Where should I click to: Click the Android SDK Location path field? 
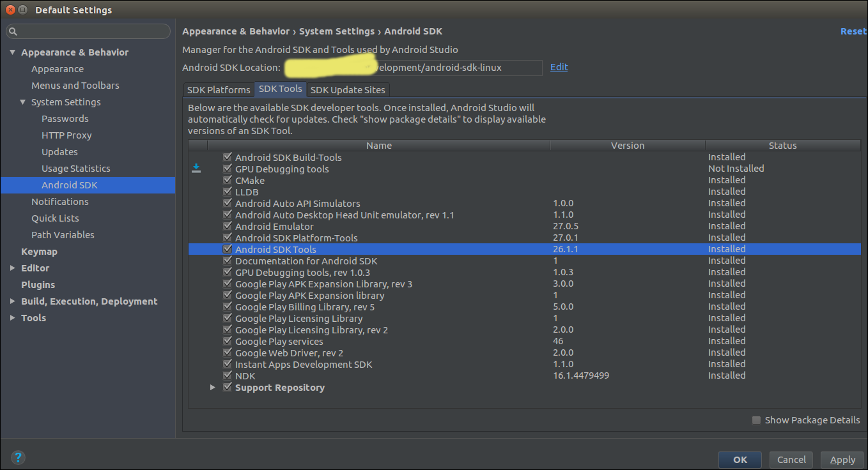tap(412, 68)
